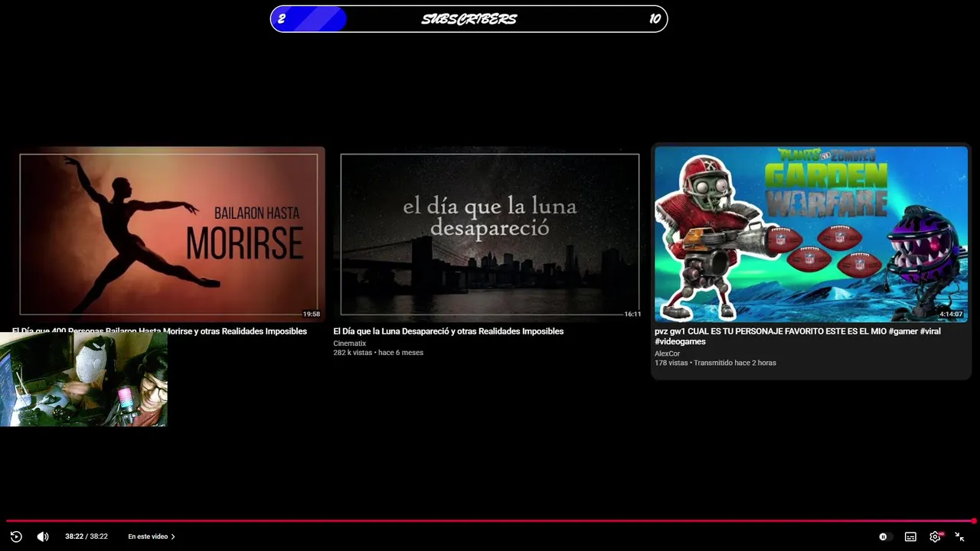Open the video settings gear
Image resolution: width=980 pixels, height=551 pixels.
click(x=936, y=536)
